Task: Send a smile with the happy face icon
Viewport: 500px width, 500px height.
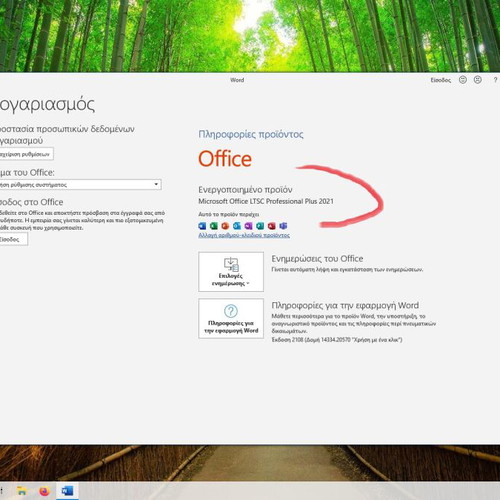Action: click(x=463, y=80)
